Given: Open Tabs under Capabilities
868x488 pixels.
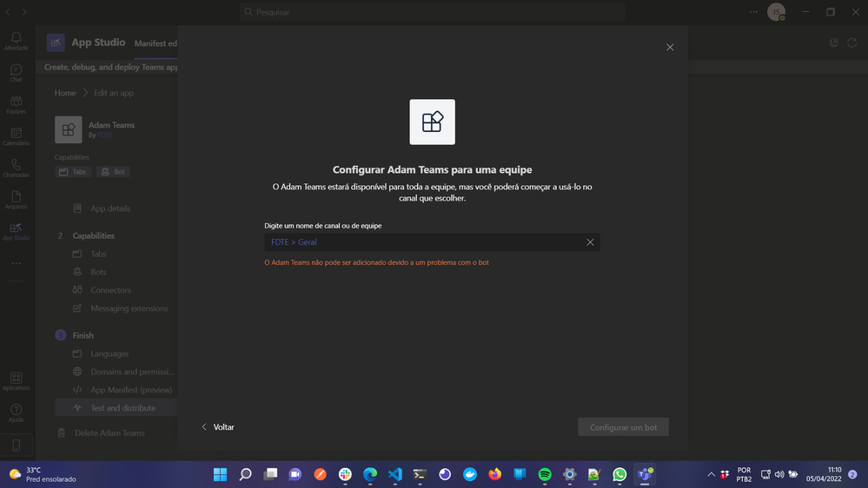Looking at the screenshot, I should pos(98,254).
